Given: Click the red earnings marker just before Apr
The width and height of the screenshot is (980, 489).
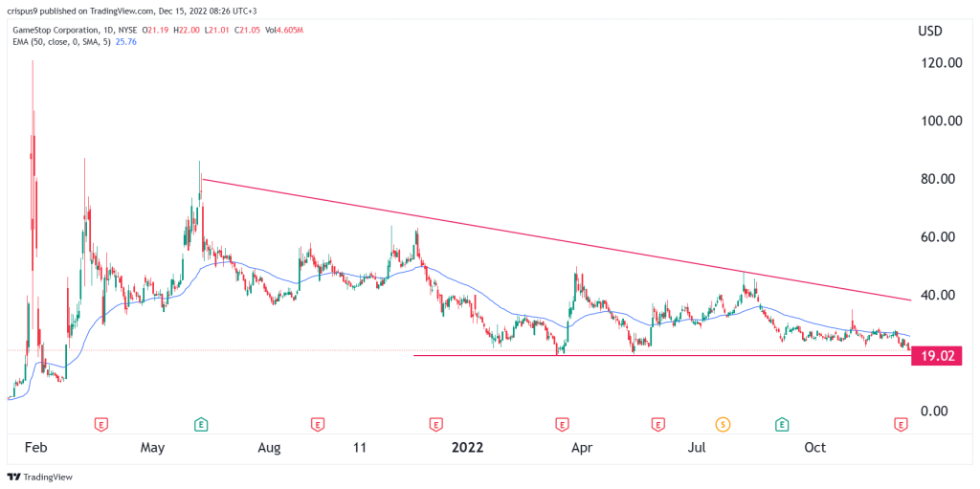Looking at the screenshot, I should tap(562, 425).
